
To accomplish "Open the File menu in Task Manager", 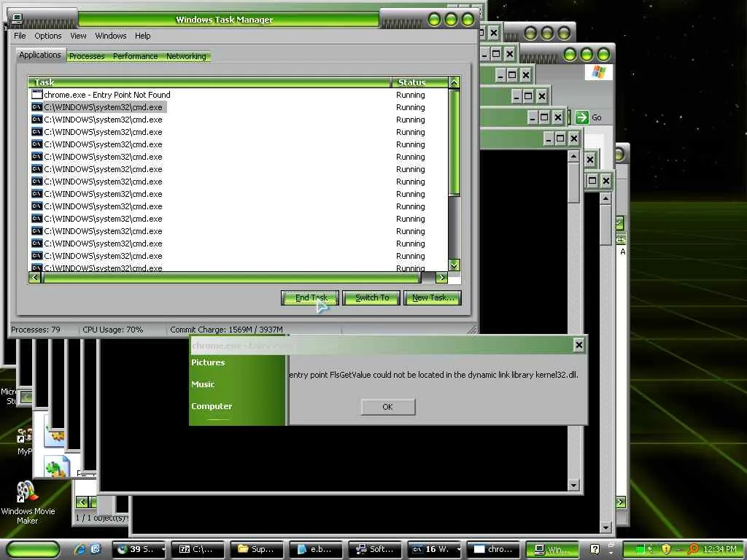I will click(x=20, y=36).
